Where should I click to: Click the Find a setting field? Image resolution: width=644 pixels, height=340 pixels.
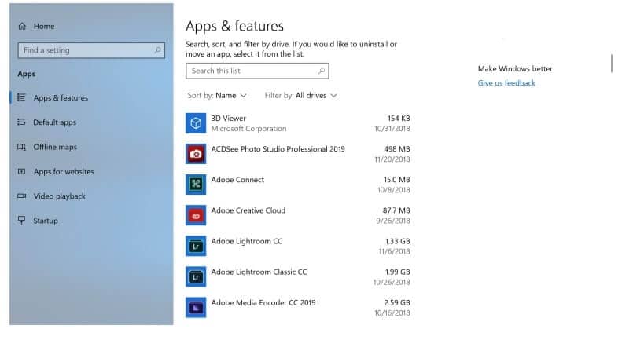coord(91,50)
